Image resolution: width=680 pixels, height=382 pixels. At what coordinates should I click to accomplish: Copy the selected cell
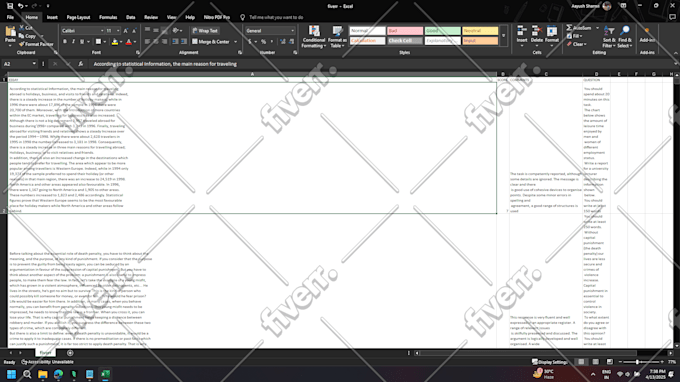click(x=27, y=36)
